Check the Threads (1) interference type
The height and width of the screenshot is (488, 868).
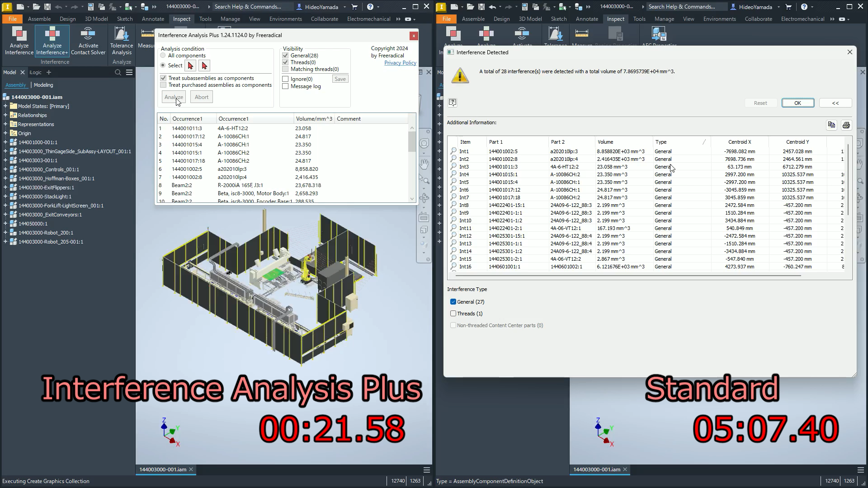pyautogui.click(x=453, y=314)
